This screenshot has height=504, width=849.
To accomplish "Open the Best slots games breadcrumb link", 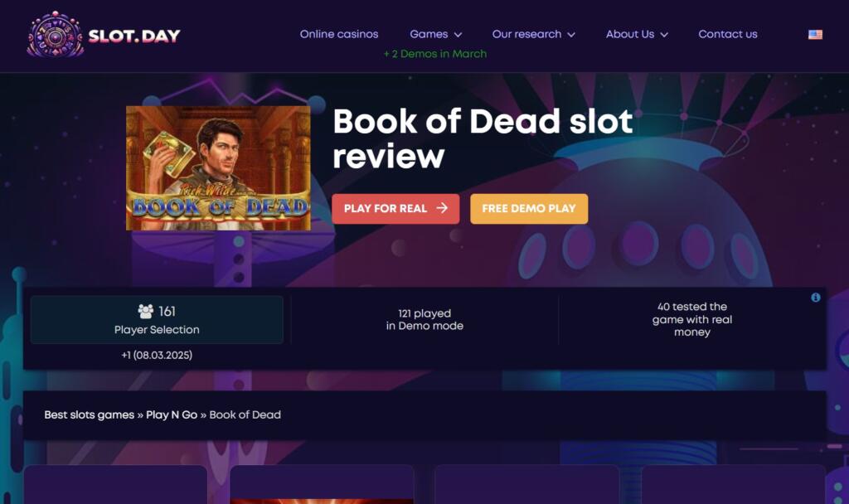I will 90,414.
